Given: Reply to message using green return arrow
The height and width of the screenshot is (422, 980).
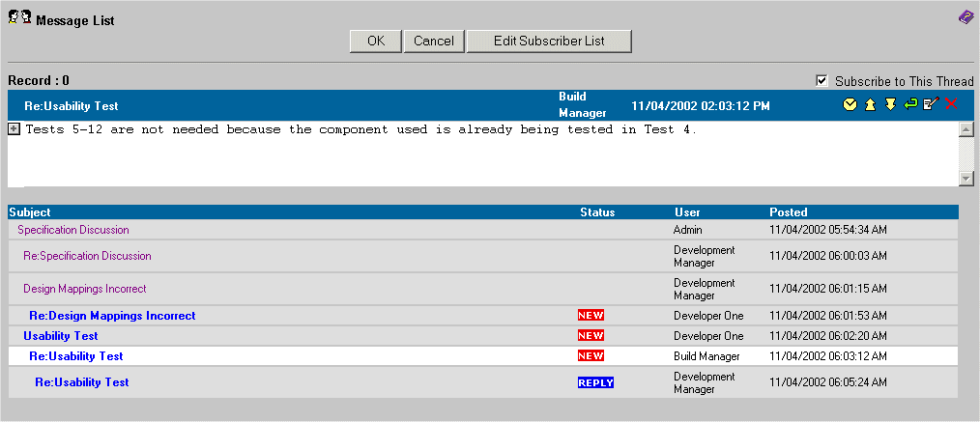Looking at the screenshot, I should [x=910, y=104].
